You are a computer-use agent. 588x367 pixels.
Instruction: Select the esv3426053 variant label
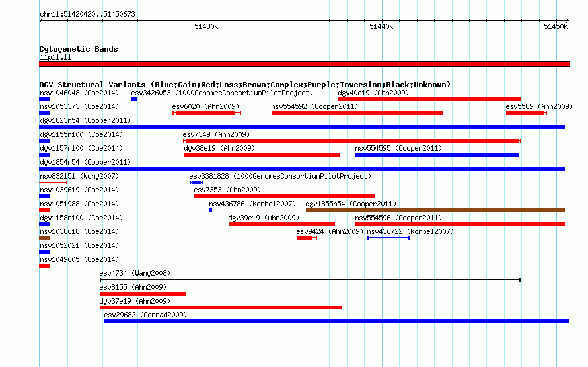pos(222,93)
